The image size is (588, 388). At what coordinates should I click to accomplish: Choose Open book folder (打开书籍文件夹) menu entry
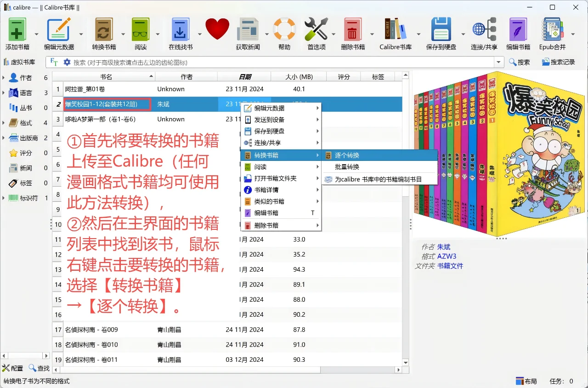point(281,178)
